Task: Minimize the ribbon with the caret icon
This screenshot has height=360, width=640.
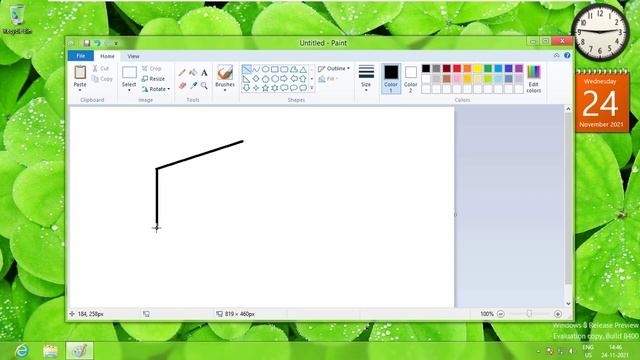Action: point(557,55)
